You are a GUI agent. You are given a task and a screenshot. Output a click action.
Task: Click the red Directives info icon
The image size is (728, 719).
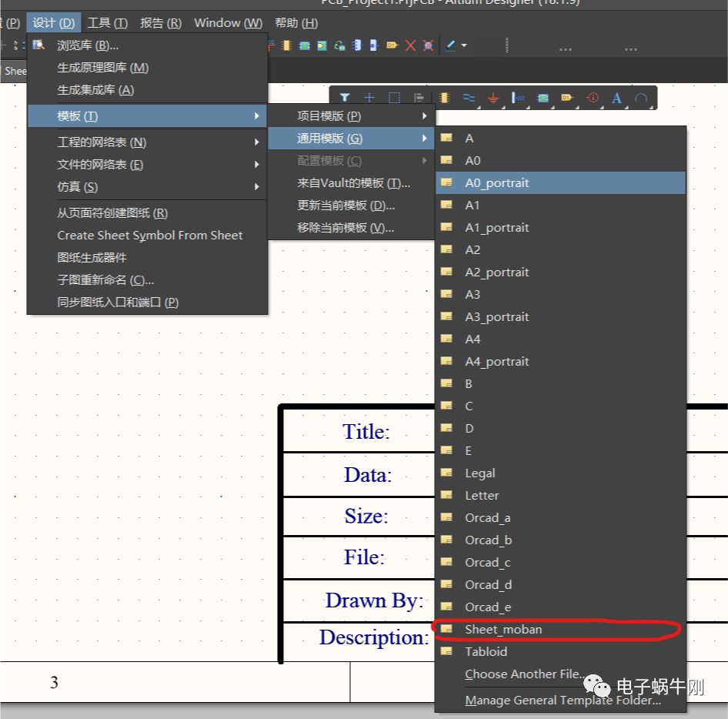click(x=593, y=98)
